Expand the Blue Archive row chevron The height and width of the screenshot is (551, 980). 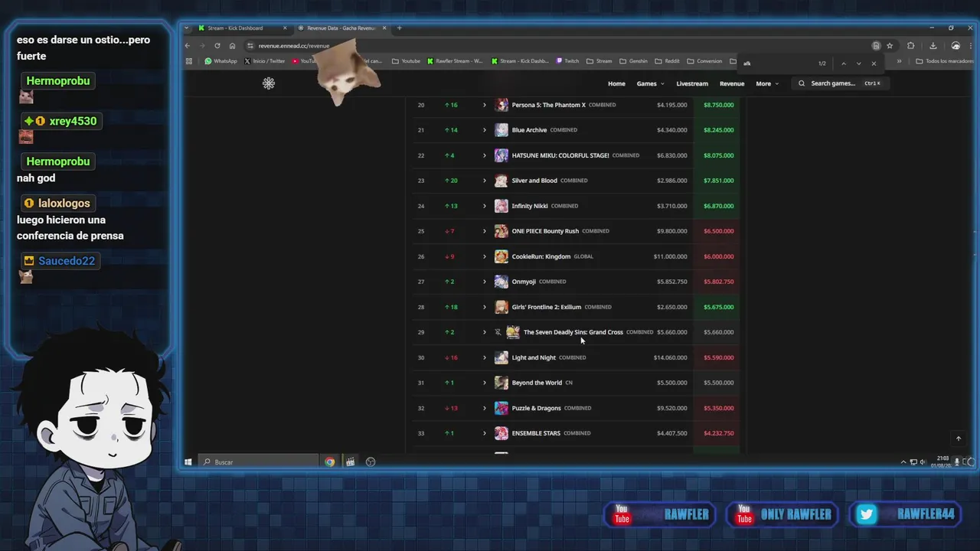(484, 130)
